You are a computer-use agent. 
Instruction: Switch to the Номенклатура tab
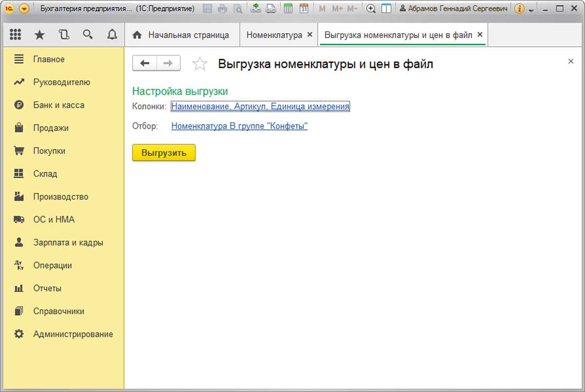pyautogui.click(x=274, y=35)
